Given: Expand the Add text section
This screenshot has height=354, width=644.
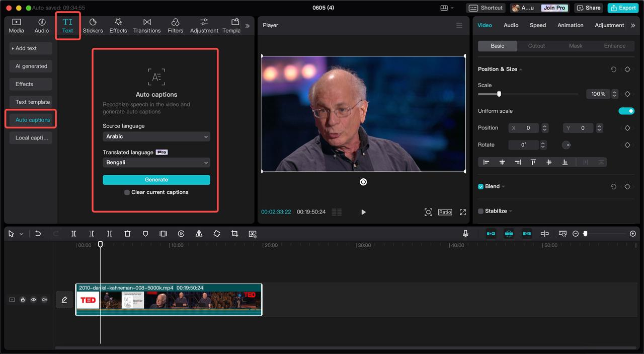Looking at the screenshot, I should pos(31,48).
